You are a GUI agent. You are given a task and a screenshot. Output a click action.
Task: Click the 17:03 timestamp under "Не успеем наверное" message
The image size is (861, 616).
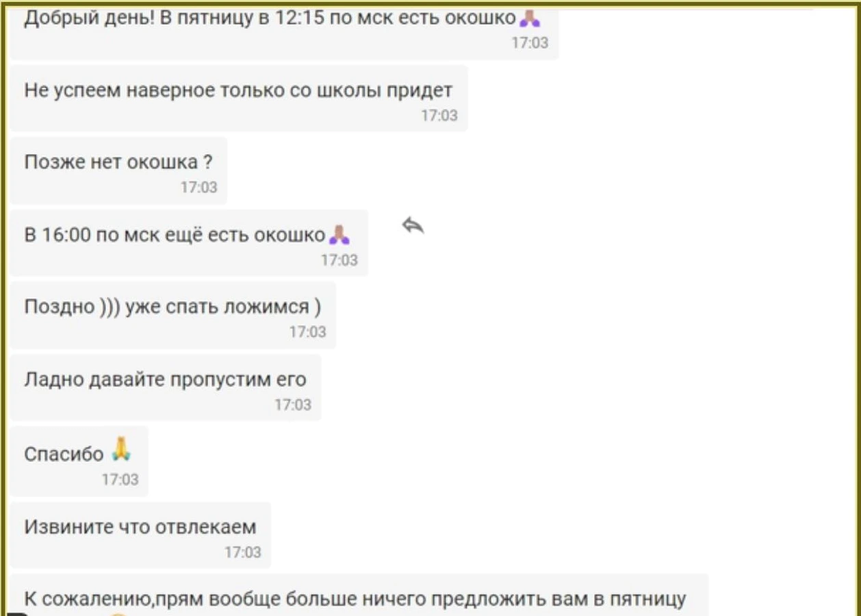tap(439, 116)
